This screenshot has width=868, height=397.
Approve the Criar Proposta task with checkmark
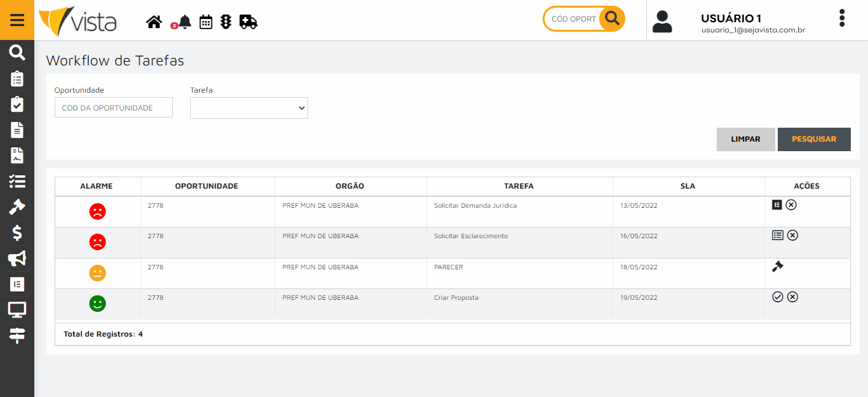(x=778, y=297)
